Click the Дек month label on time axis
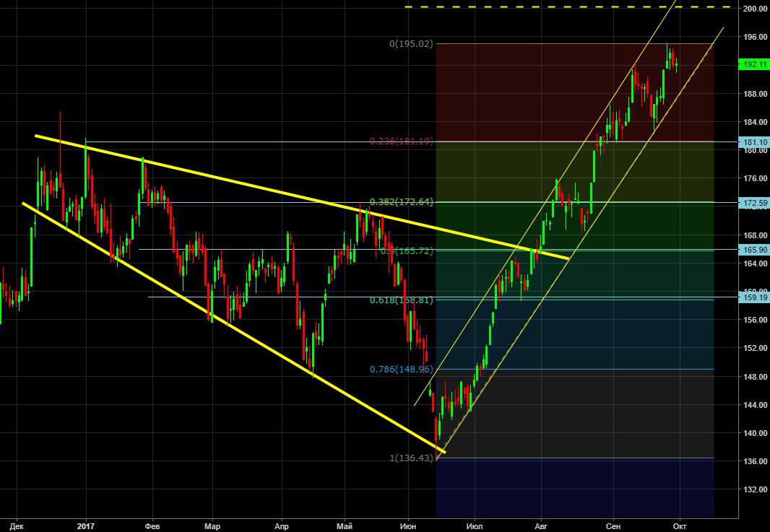 (17, 526)
